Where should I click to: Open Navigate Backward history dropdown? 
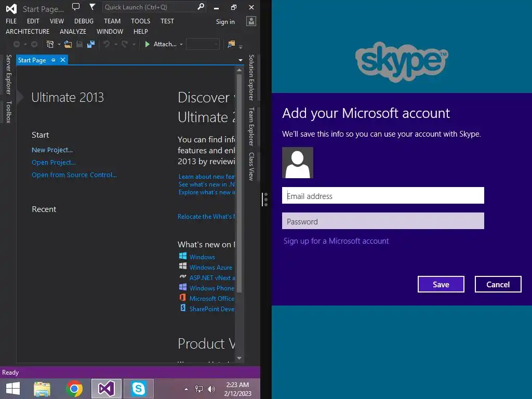25,45
